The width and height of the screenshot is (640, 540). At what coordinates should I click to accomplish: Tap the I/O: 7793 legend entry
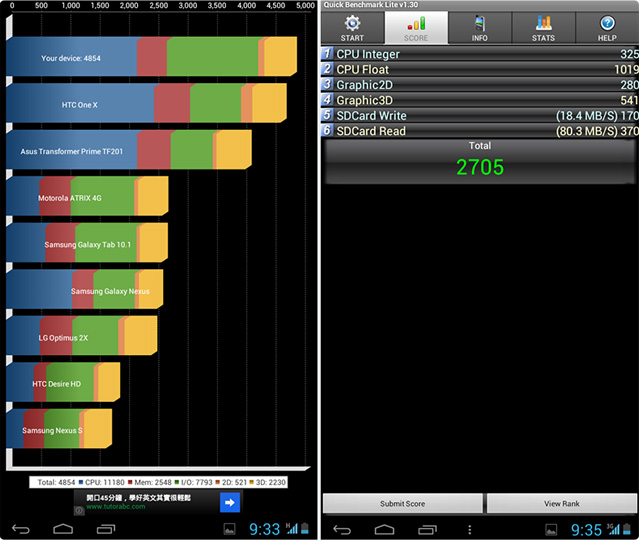tap(193, 482)
